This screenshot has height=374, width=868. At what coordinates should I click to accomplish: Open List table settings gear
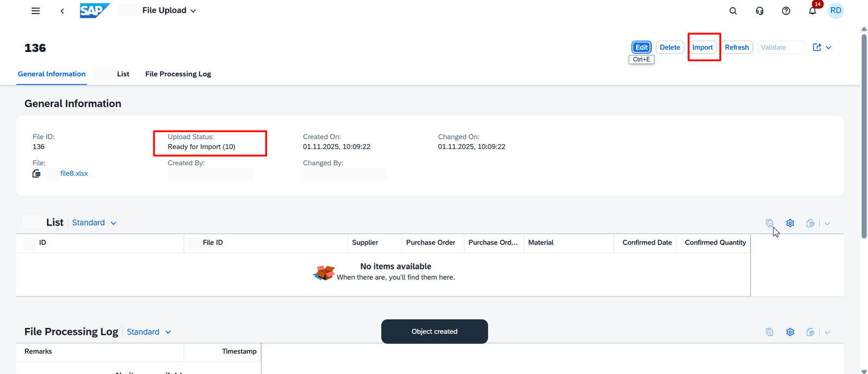pos(790,223)
